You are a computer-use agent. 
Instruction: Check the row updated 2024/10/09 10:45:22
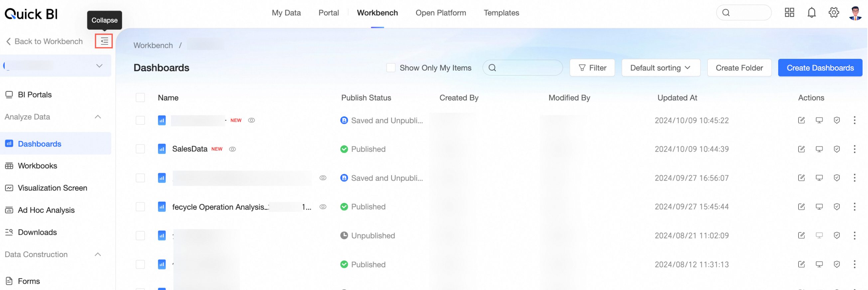(140, 120)
